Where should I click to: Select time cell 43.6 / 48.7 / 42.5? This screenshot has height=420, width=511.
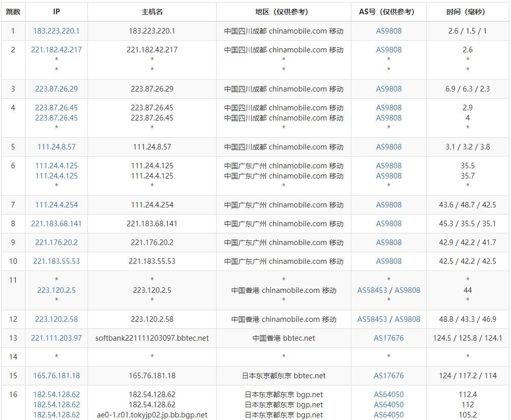coord(468,205)
